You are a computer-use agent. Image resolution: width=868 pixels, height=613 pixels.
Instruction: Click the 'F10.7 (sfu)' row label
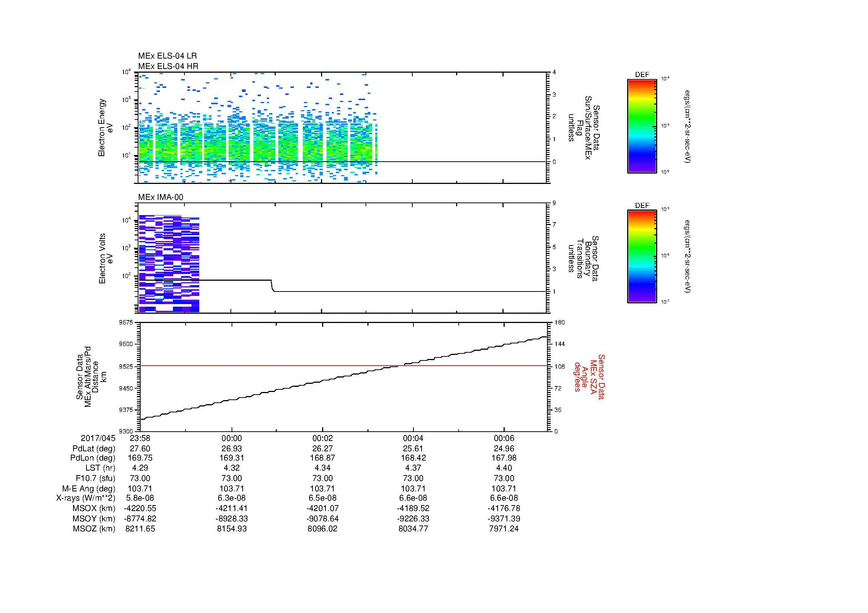pos(95,478)
